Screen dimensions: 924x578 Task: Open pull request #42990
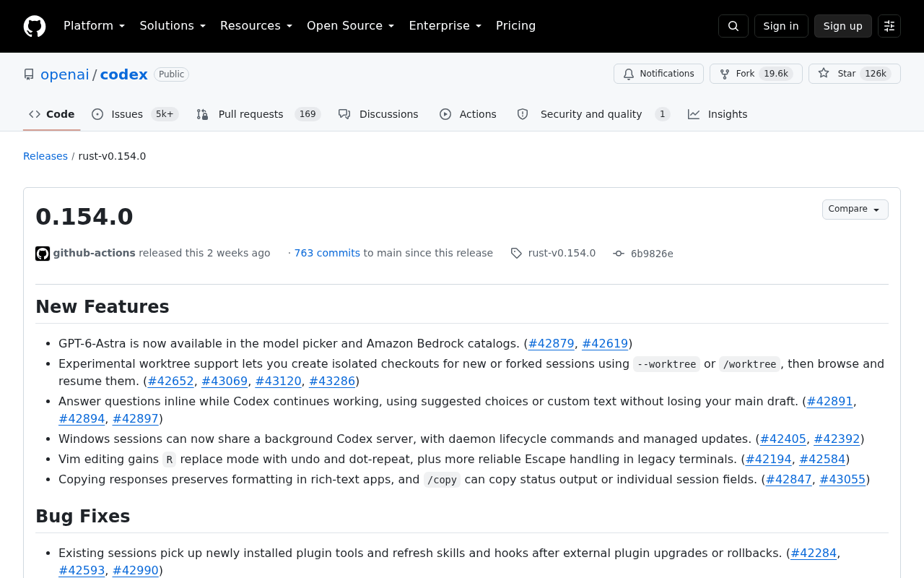coord(136,570)
